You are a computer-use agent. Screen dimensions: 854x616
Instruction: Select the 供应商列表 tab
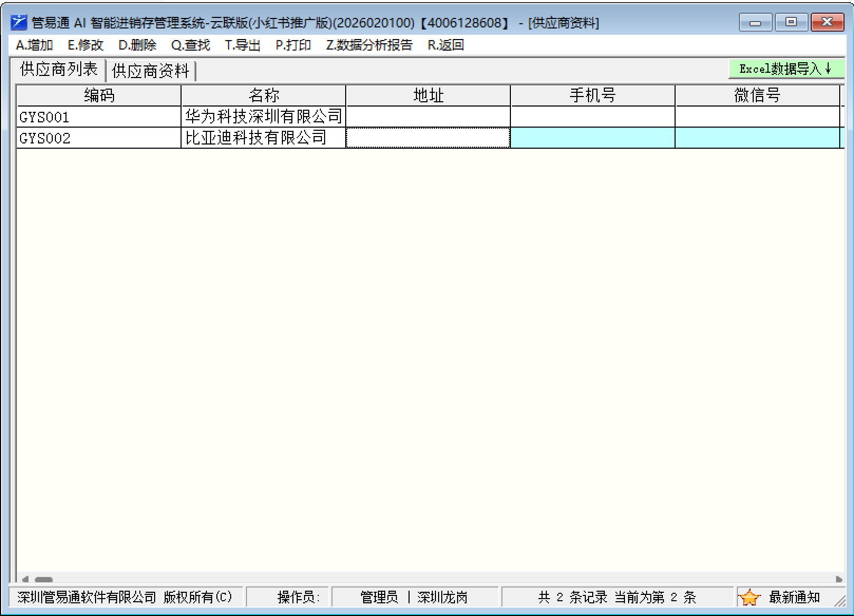(x=59, y=70)
